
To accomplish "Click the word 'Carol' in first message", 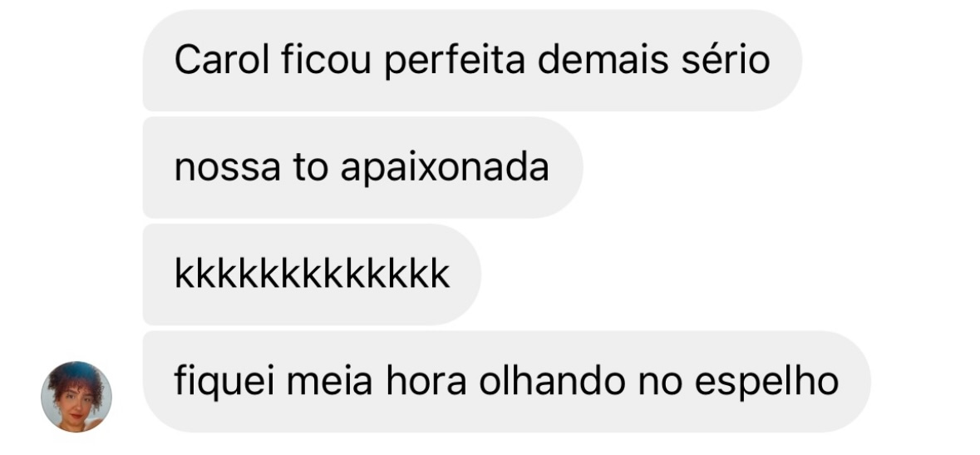I will click(222, 60).
